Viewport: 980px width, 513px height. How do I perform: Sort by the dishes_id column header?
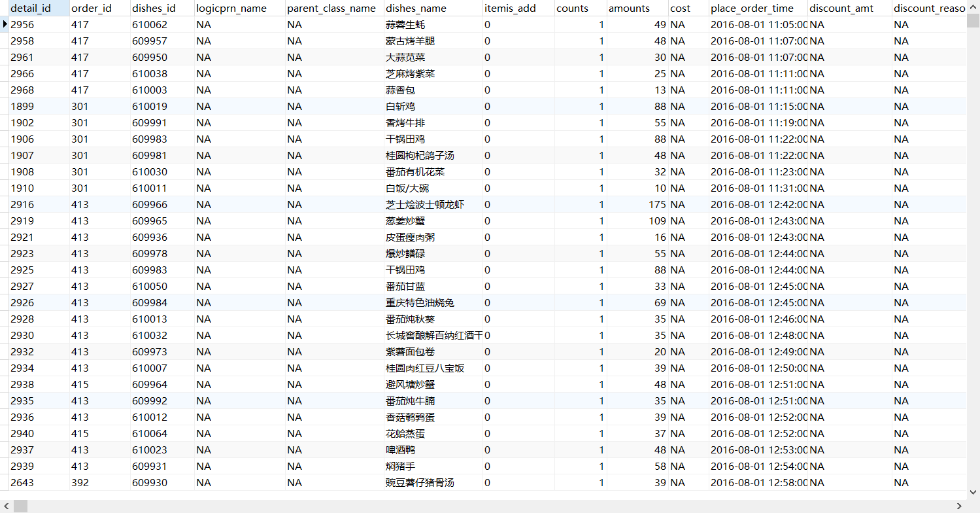pyautogui.click(x=162, y=8)
